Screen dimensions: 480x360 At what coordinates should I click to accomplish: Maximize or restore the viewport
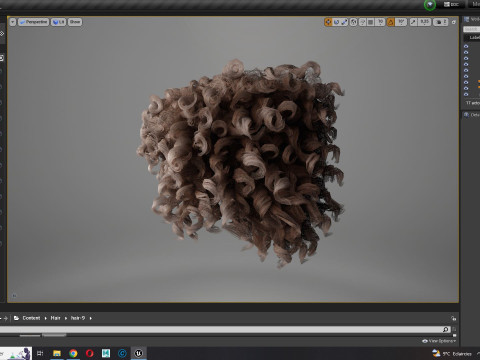(x=454, y=22)
